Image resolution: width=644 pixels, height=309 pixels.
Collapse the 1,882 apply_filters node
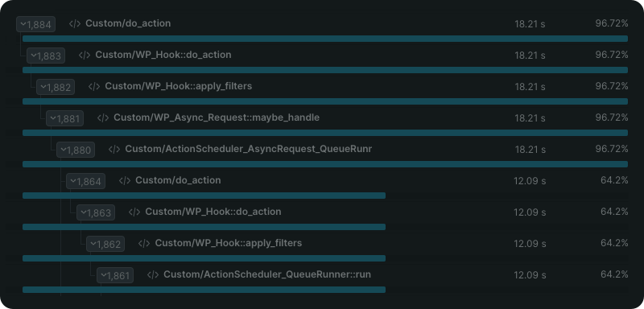(x=56, y=87)
